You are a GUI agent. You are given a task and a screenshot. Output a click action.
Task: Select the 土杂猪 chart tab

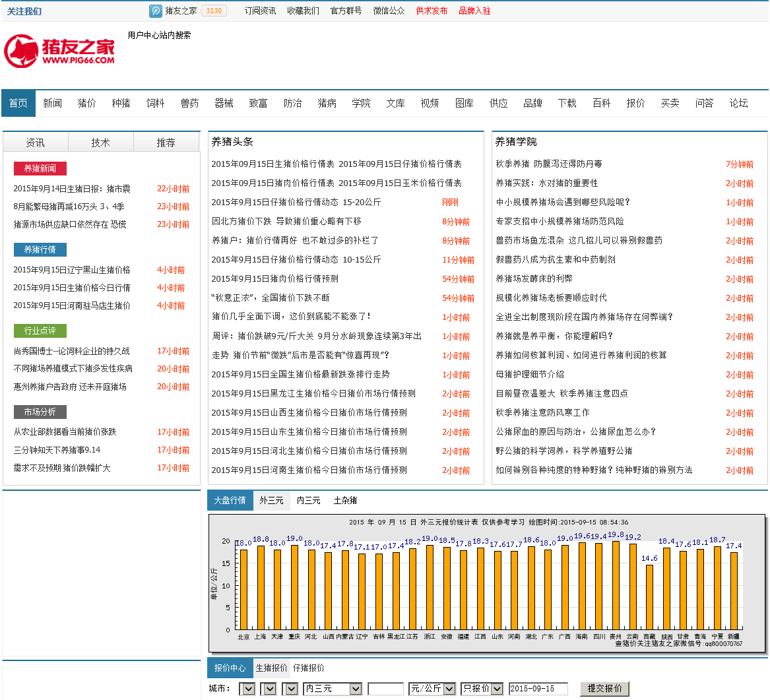[345, 500]
